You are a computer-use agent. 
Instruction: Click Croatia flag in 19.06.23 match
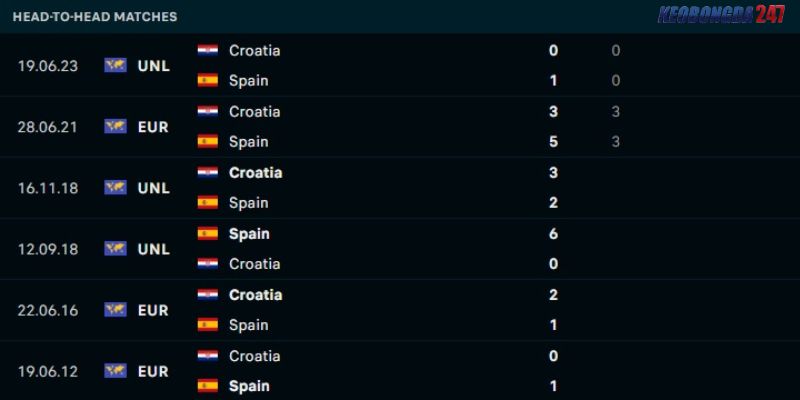tap(208, 50)
